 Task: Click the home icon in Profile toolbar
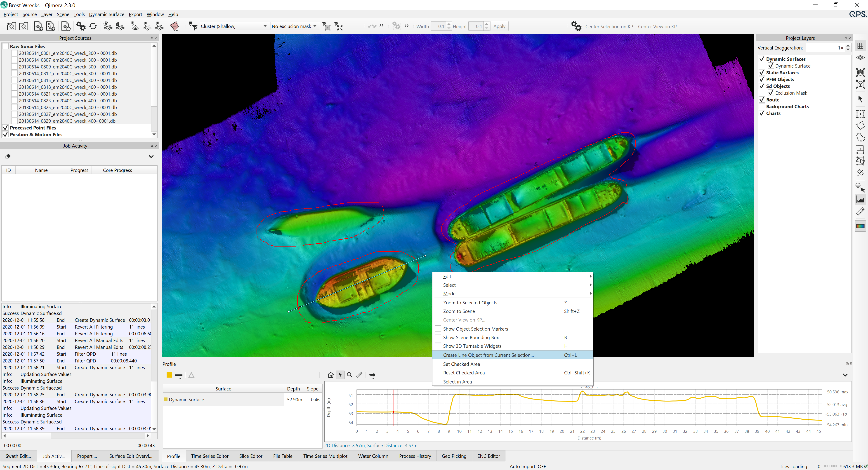(x=330, y=375)
